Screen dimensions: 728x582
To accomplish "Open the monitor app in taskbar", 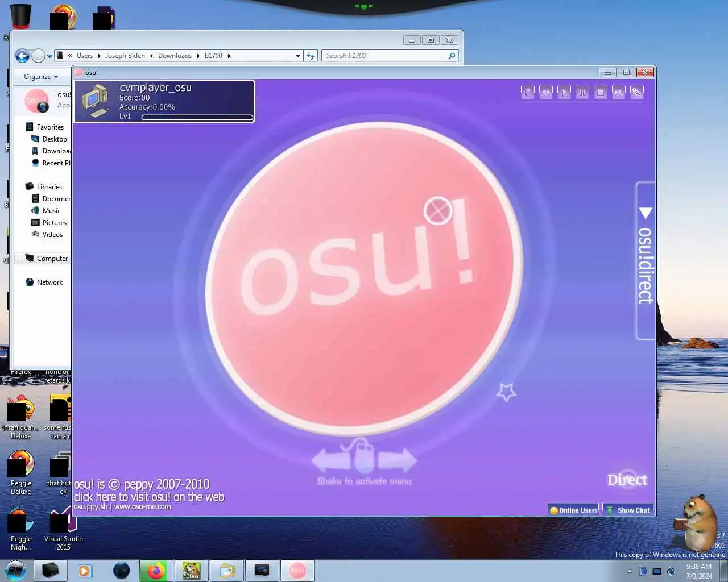I will (262, 571).
